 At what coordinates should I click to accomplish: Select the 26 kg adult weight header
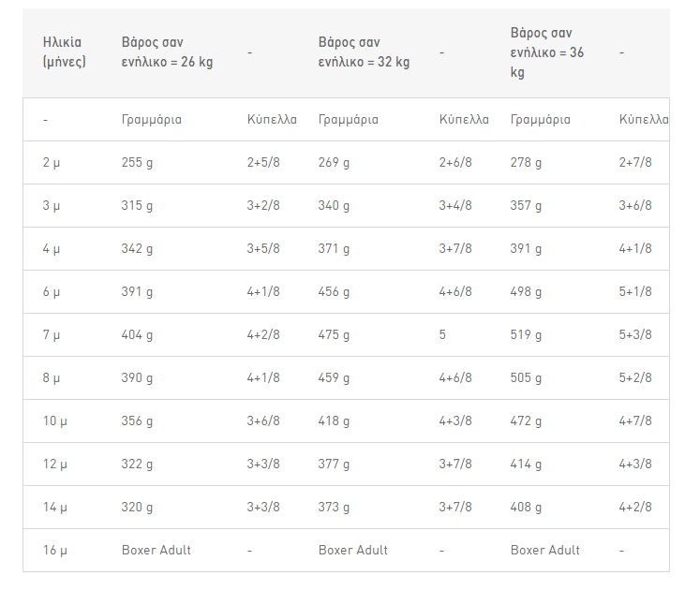(x=167, y=52)
